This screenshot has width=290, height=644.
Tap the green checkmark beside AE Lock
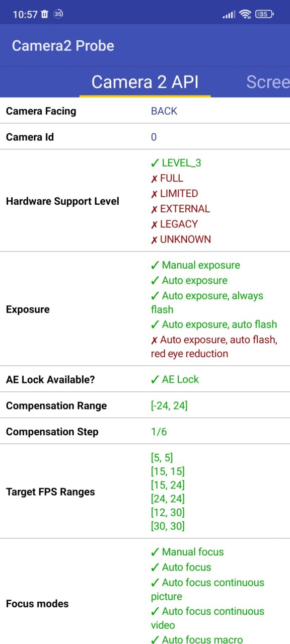click(x=155, y=379)
